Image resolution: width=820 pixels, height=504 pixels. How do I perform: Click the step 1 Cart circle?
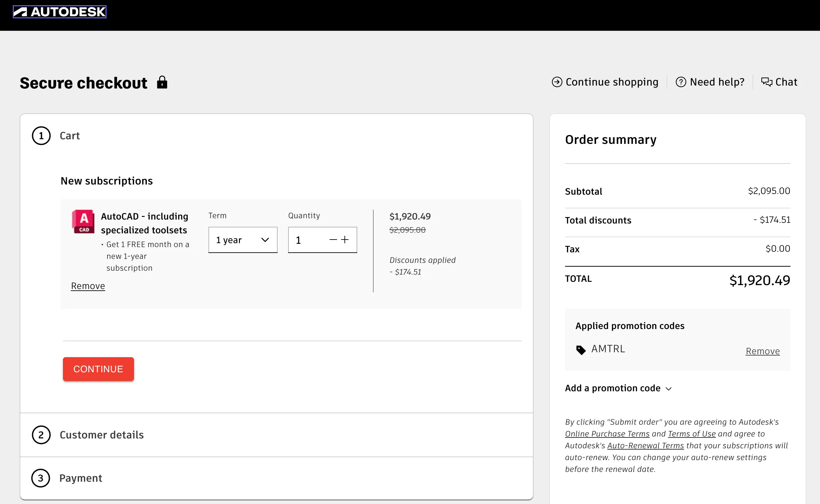click(x=41, y=136)
